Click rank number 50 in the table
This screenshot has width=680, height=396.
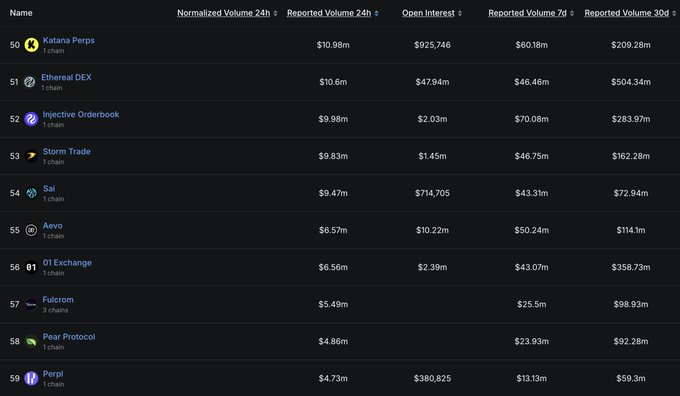[15, 45]
